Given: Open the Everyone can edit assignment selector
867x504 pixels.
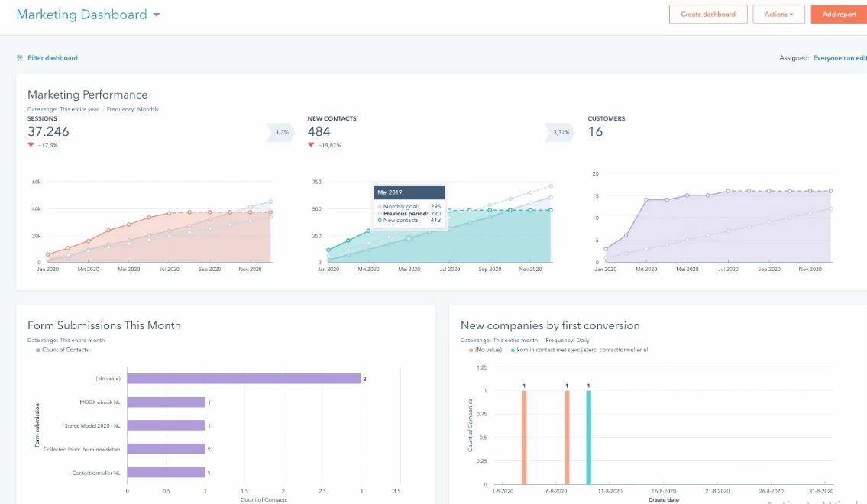Looking at the screenshot, I should coord(840,57).
